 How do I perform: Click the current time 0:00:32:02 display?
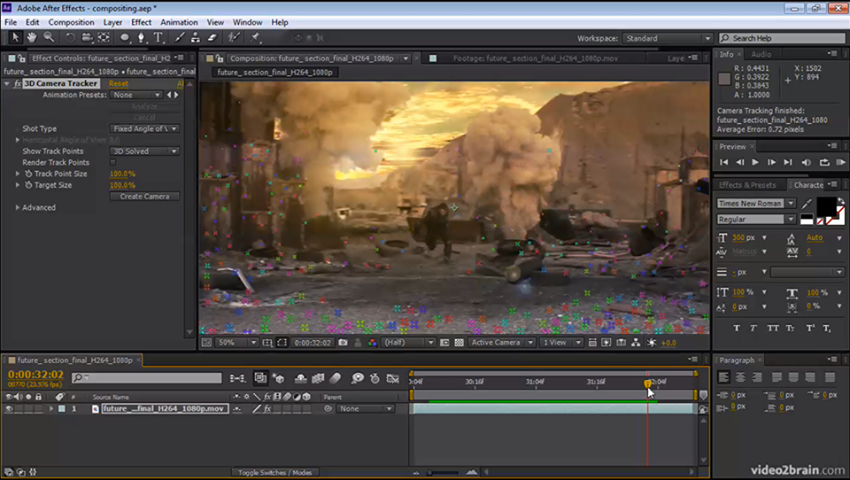tap(35, 374)
